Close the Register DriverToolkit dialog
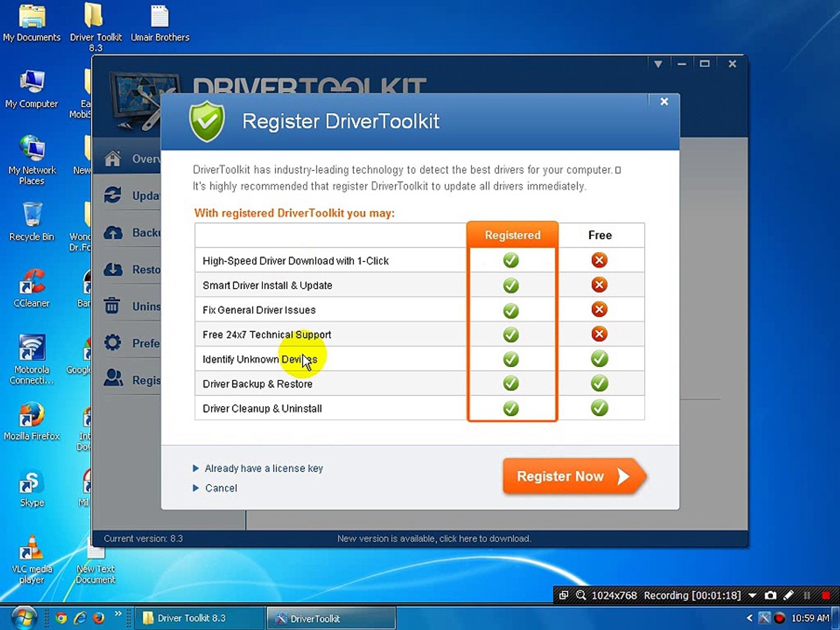The width and height of the screenshot is (840, 630). [x=664, y=101]
